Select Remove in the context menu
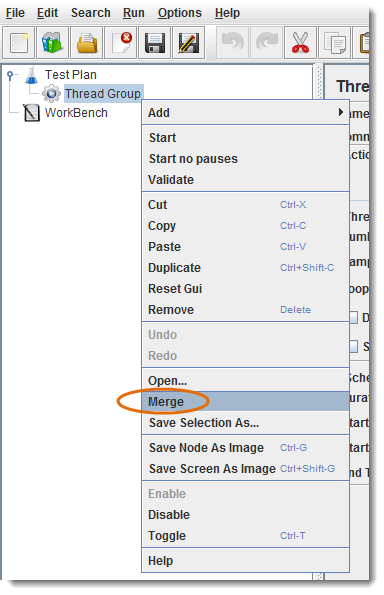The height and width of the screenshot is (595, 384). pyautogui.click(x=246, y=310)
